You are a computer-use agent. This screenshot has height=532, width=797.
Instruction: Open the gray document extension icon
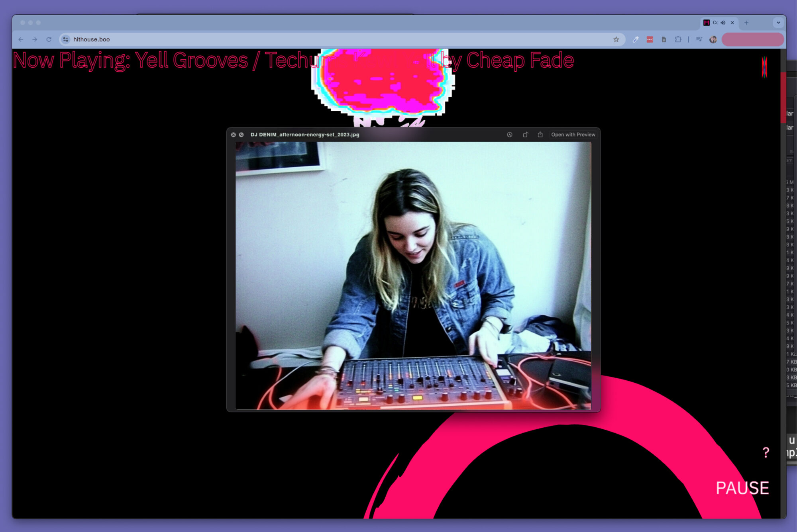coord(664,39)
